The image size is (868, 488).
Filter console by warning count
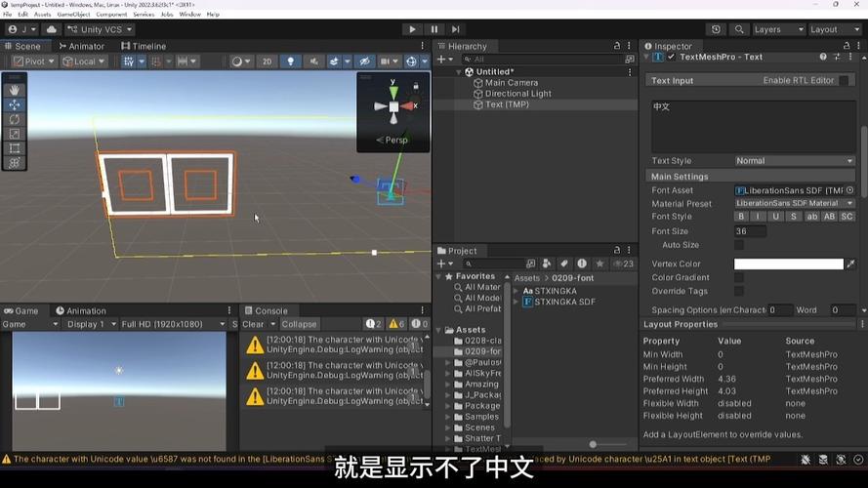coord(396,324)
